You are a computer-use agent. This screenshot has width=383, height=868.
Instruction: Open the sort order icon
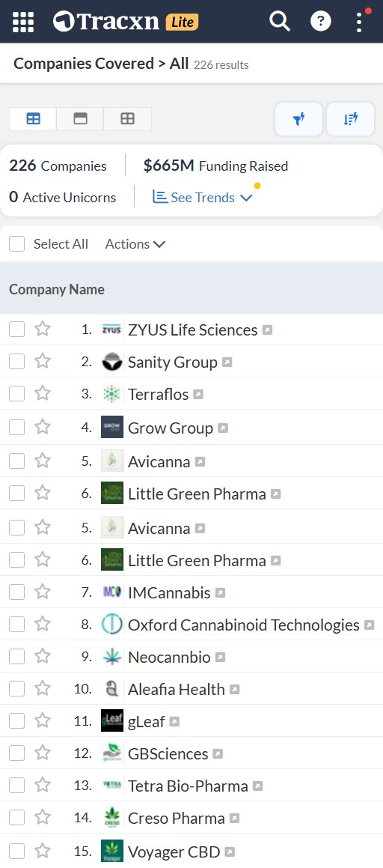[350, 118]
